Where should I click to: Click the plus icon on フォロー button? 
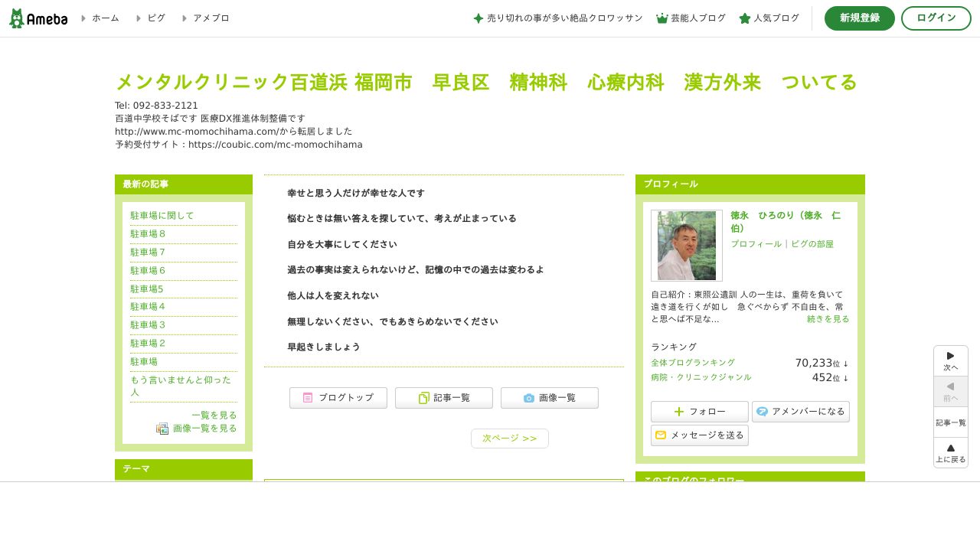[678, 412]
